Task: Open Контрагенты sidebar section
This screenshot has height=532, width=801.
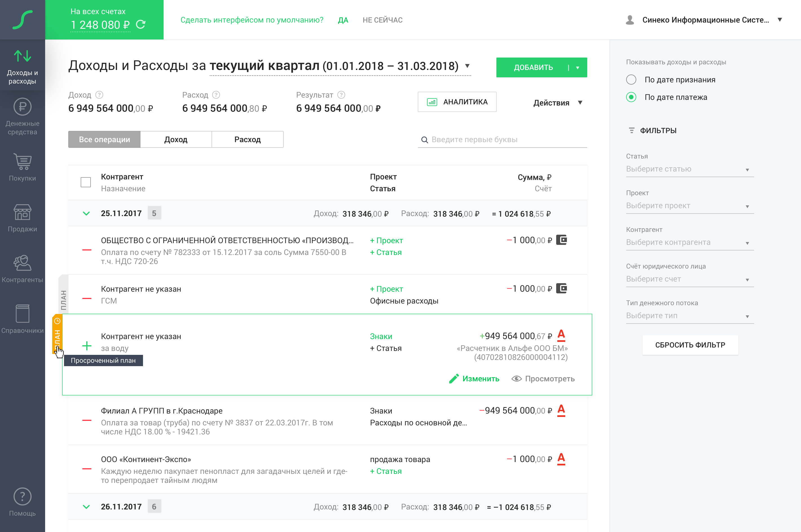Action: (22, 263)
